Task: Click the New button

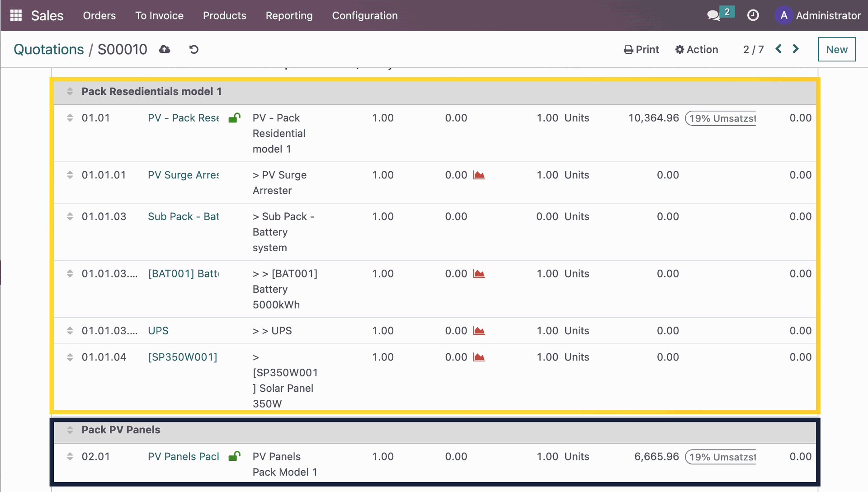Action: tap(836, 49)
